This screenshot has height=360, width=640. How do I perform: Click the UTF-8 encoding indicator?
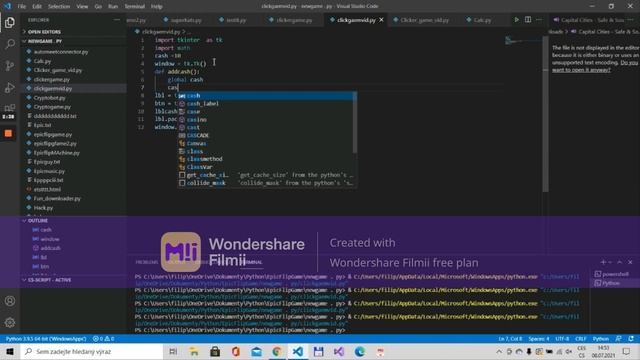coord(562,339)
